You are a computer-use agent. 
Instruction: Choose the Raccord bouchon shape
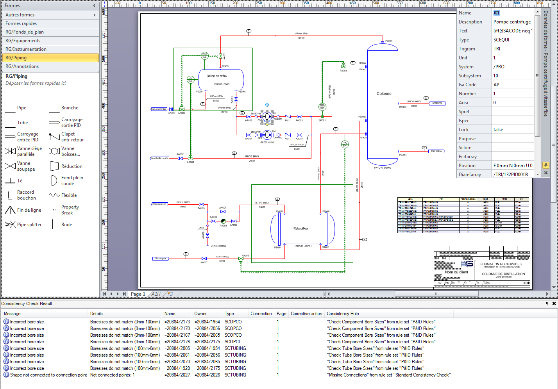(x=21, y=195)
